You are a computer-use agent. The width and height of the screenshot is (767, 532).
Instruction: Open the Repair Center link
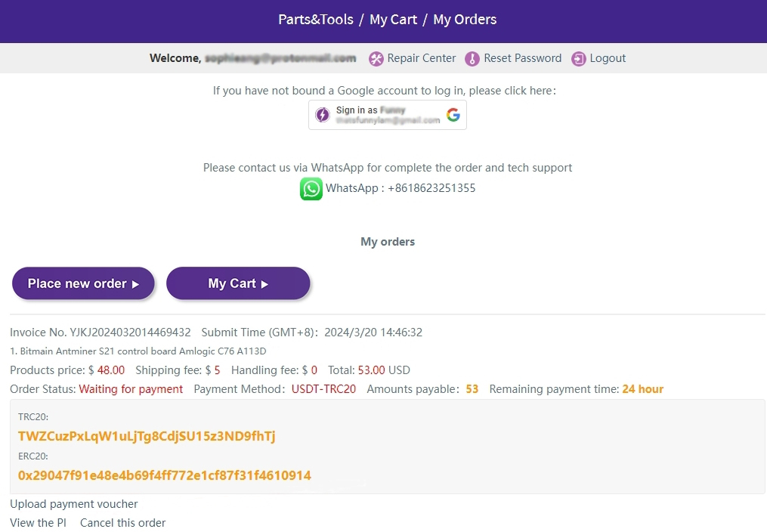coord(422,58)
